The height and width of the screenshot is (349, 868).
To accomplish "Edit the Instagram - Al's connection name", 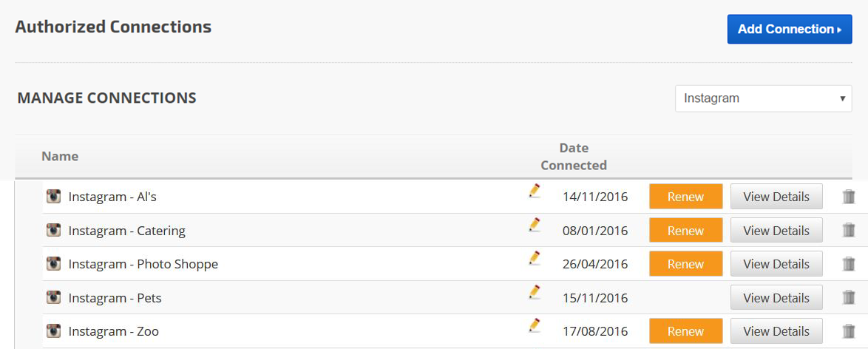I will tap(535, 192).
